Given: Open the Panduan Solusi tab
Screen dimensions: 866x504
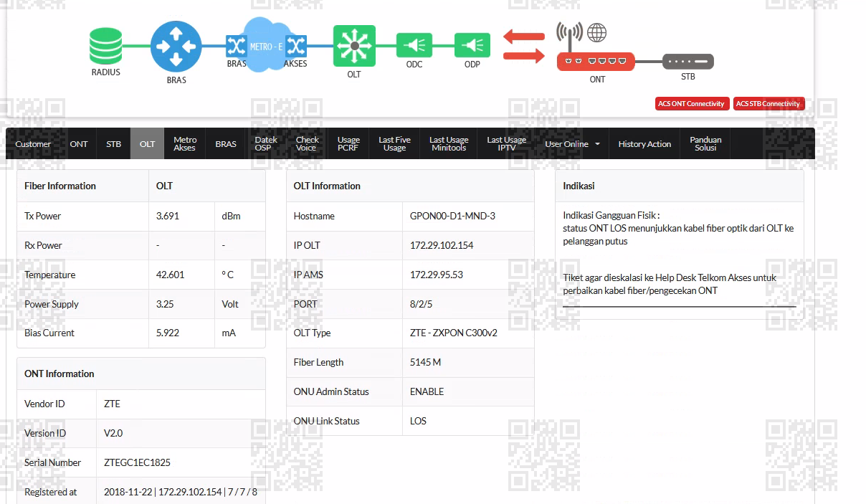Looking at the screenshot, I should [705, 144].
